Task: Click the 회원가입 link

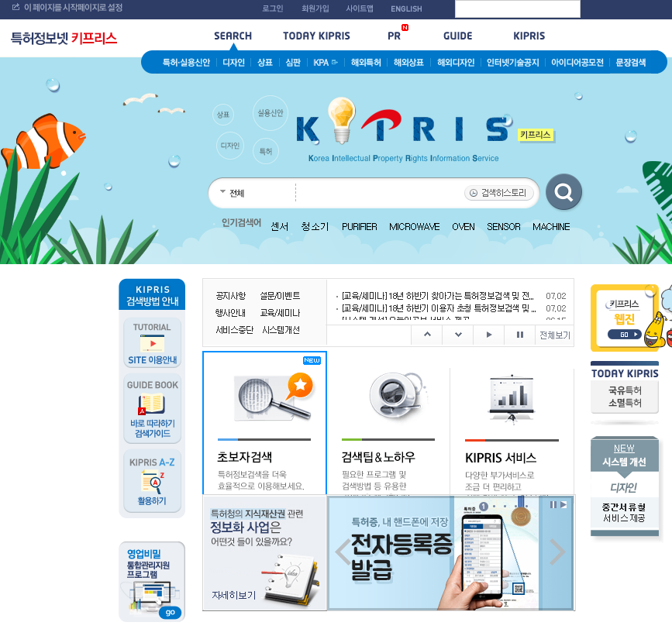Action: pyautogui.click(x=315, y=9)
